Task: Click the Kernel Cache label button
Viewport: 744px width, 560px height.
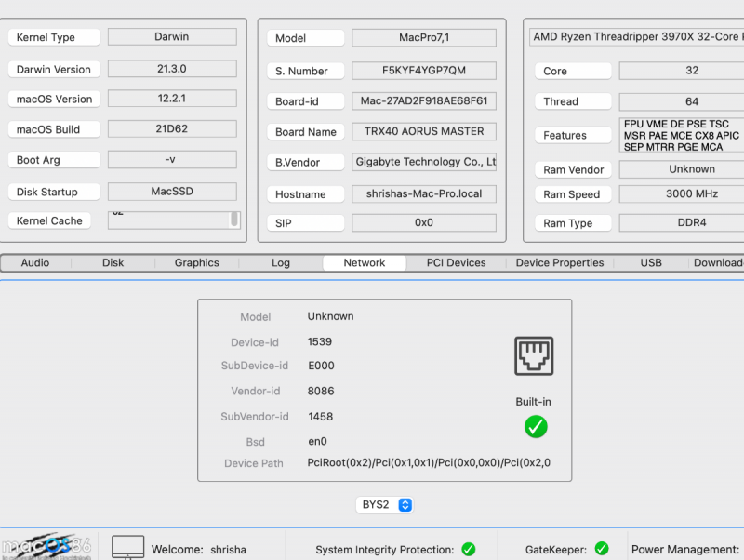Action: pos(49,220)
